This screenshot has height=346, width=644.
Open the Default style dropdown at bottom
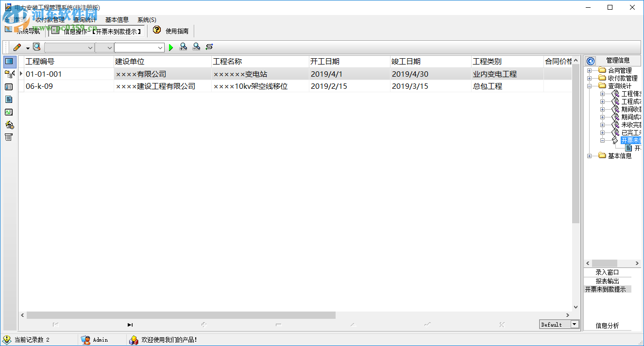pos(575,325)
